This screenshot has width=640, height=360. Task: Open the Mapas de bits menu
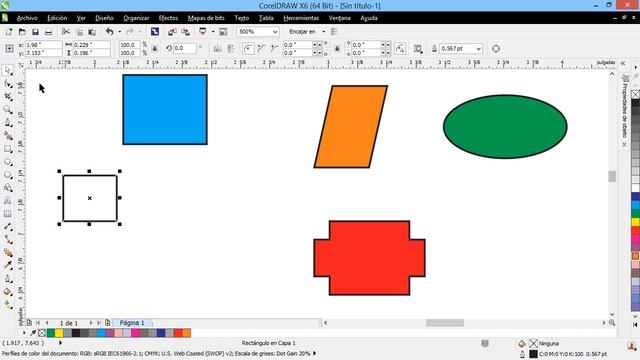[206, 18]
